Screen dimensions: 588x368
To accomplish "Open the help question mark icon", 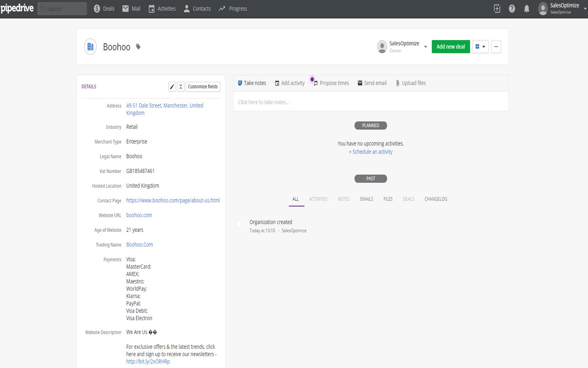I will click(512, 9).
